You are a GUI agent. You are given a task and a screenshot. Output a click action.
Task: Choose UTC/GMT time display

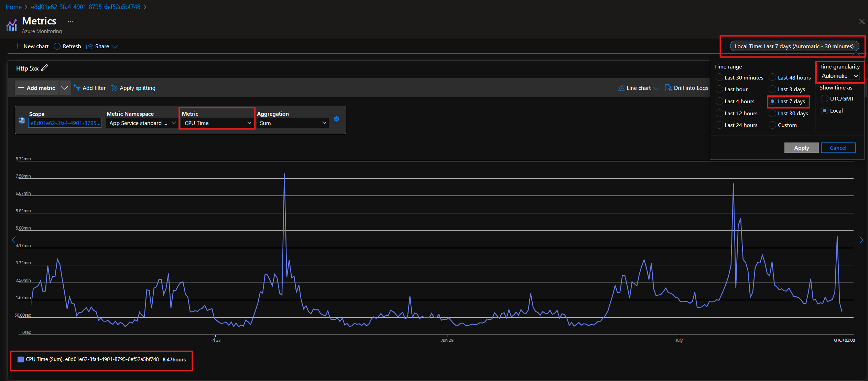click(825, 98)
